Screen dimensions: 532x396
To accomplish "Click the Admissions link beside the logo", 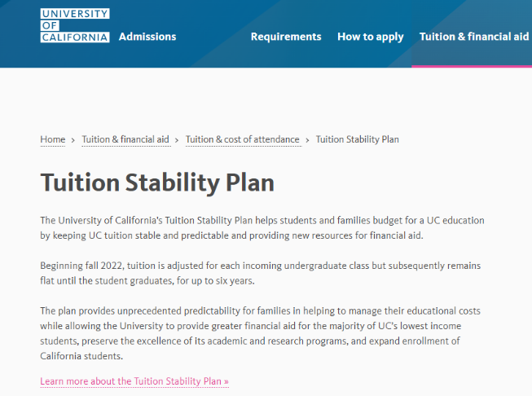I will [x=147, y=37].
